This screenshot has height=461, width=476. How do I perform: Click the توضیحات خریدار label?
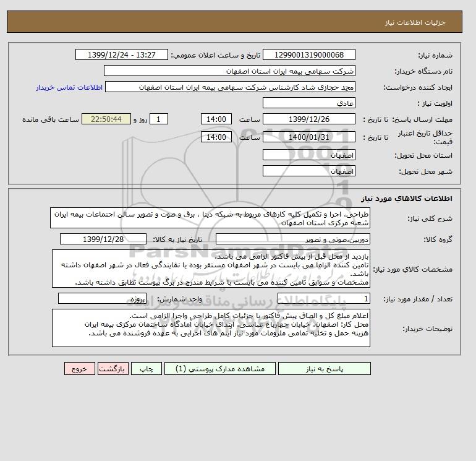427,329
